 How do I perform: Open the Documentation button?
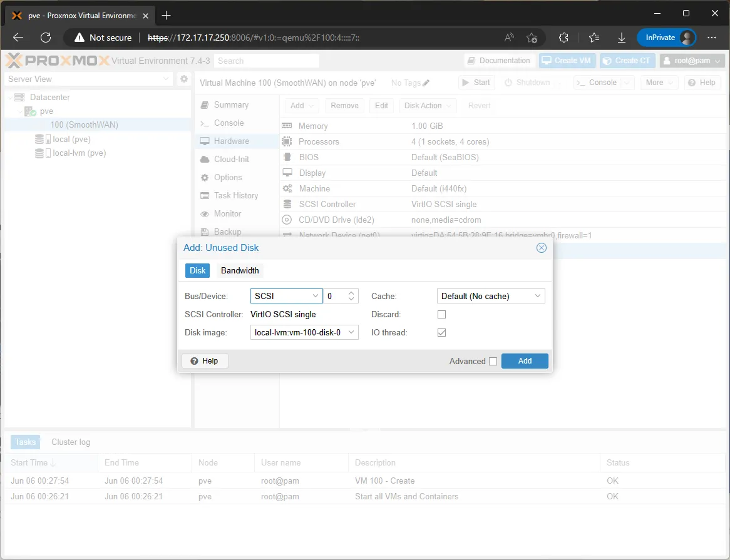tap(499, 61)
